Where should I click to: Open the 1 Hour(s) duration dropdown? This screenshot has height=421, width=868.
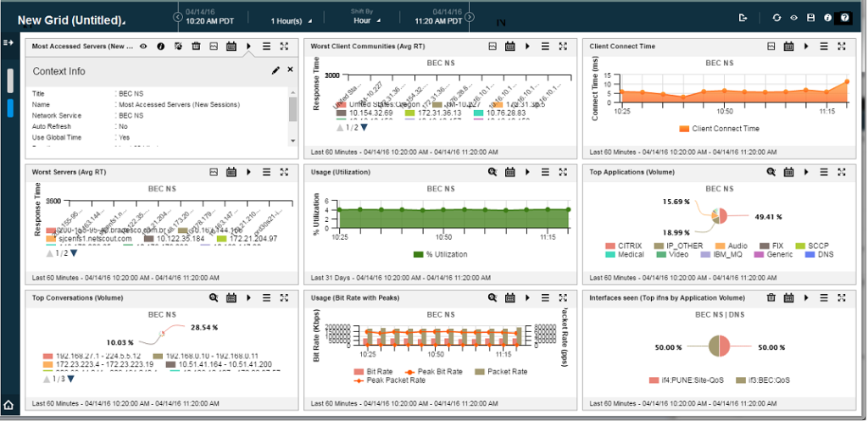pyautogui.click(x=291, y=20)
